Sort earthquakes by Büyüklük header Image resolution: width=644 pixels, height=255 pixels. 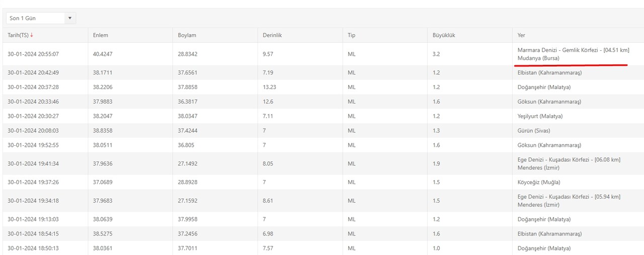444,35
